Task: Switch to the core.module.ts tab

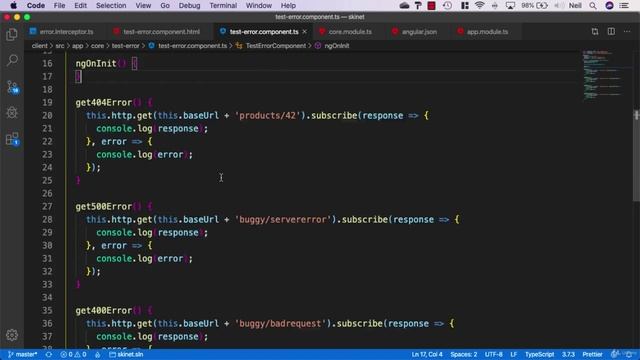Action: 346,31
